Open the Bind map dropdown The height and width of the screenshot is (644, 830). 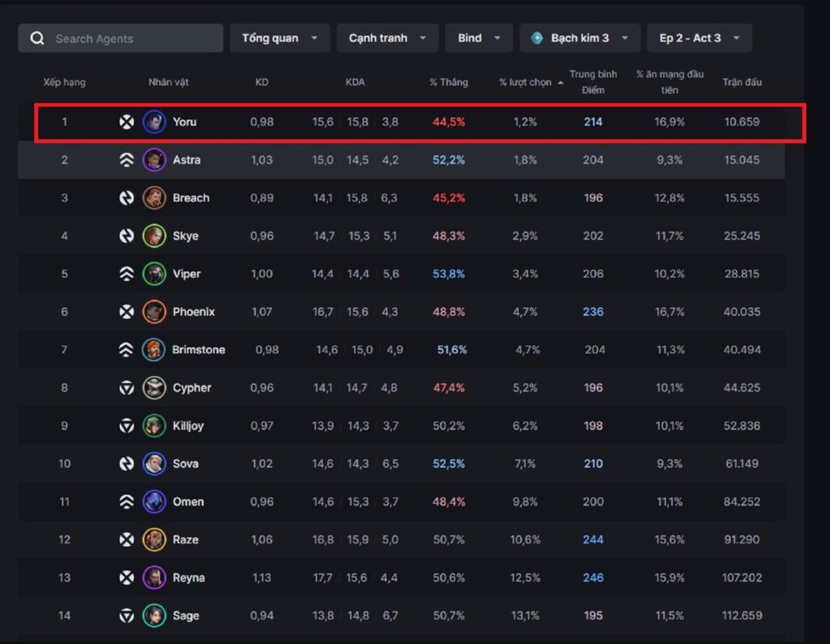(479, 38)
